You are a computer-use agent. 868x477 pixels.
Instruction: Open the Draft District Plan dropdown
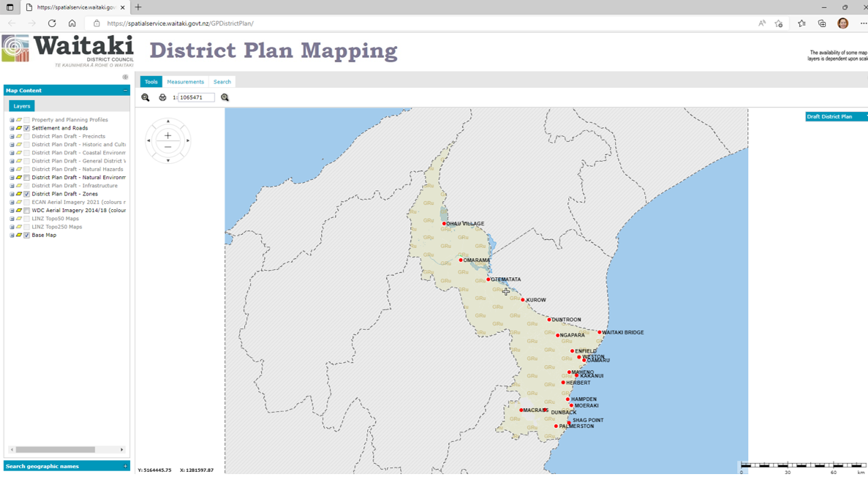click(x=837, y=116)
